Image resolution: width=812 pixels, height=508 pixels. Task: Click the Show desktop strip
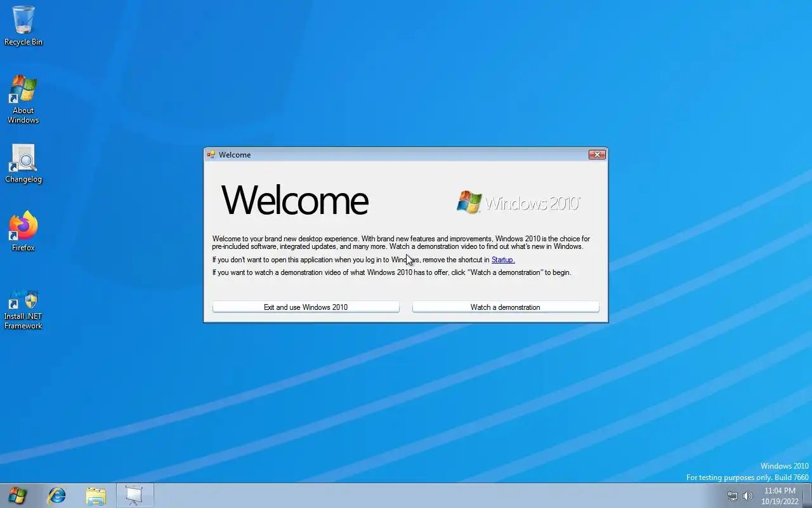[807, 495]
